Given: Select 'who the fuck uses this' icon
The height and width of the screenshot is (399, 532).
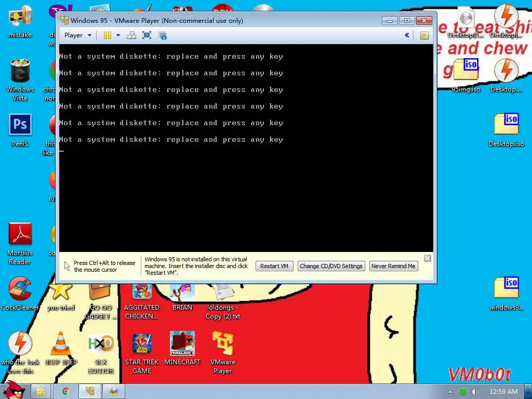Looking at the screenshot, I should [x=20, y=353].
